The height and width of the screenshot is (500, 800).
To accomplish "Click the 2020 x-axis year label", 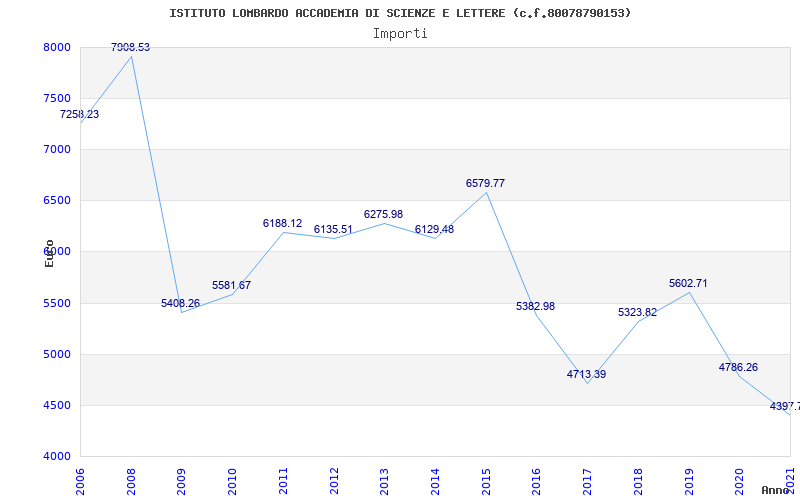I will pos(739,481).
